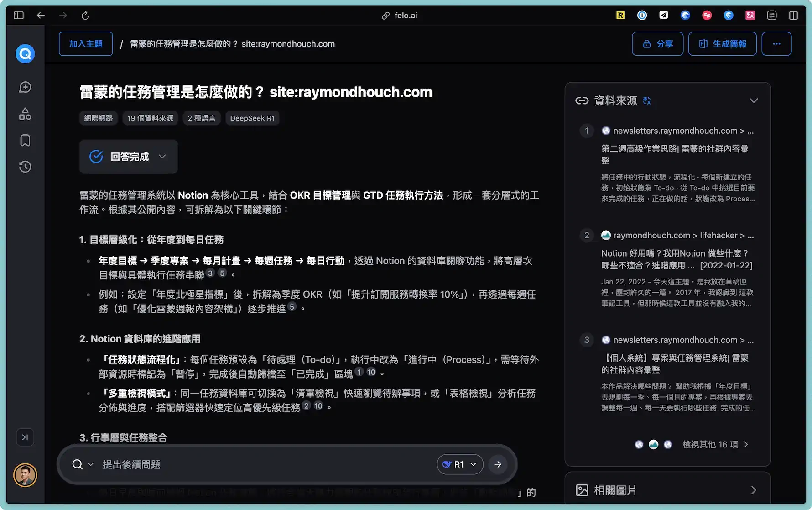Open source 2 Notion 好用嗎 link
Viewport: 812px width, 510px height.
point(677,259)
